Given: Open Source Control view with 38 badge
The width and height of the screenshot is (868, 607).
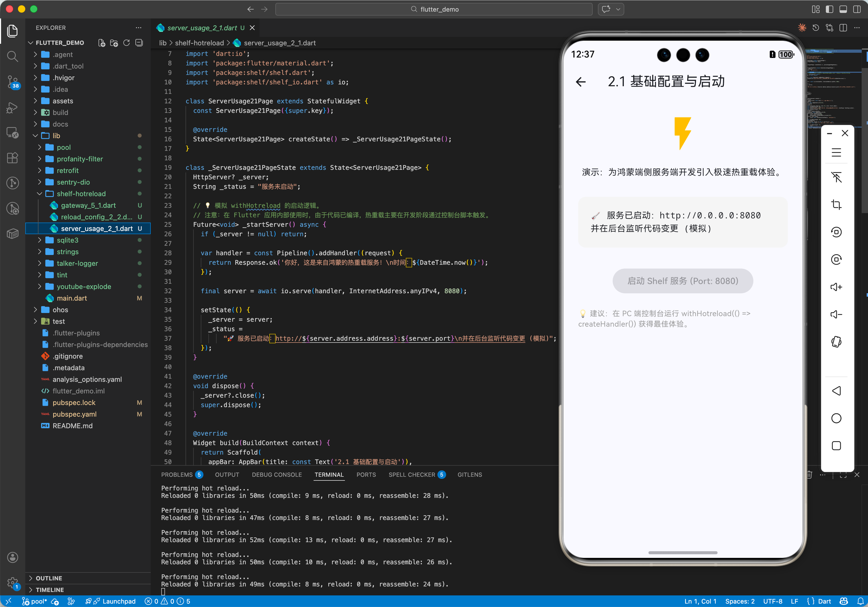Looking at the screenshot, I should (12, 81).
